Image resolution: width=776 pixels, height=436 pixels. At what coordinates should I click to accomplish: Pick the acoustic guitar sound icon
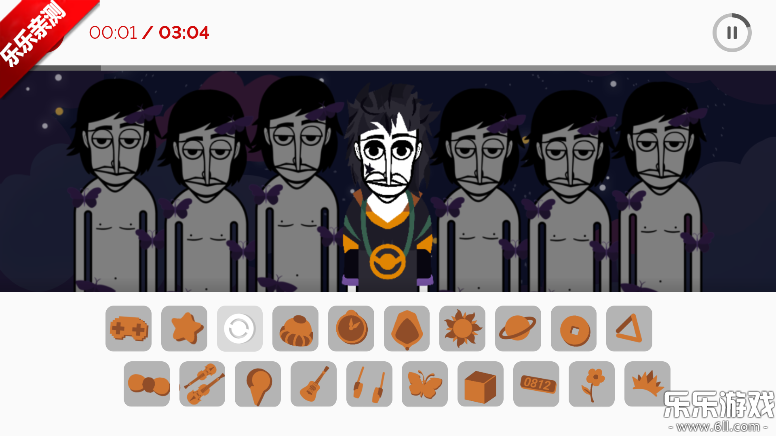click(x=314, y=384)
